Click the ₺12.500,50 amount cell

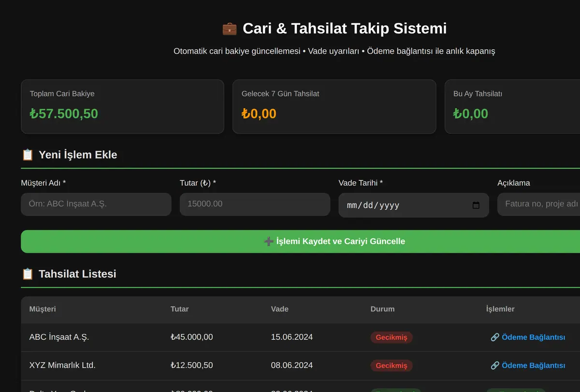coord(192,365)
